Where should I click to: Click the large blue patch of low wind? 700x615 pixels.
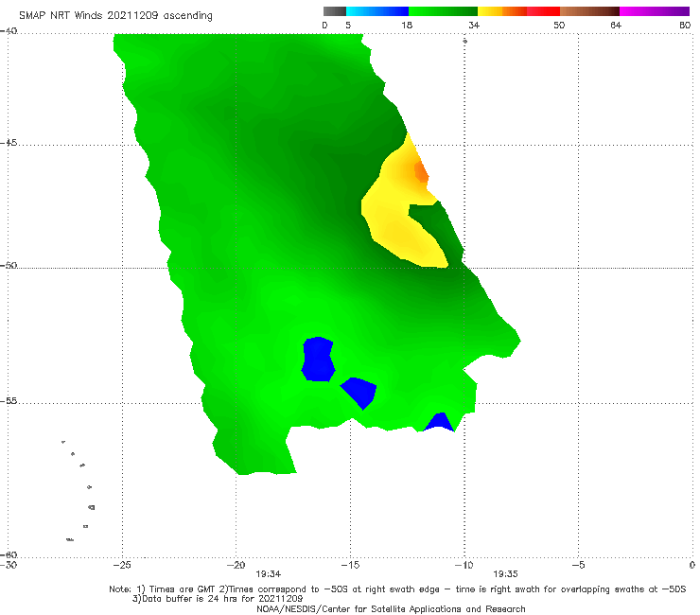pos(318,360)
